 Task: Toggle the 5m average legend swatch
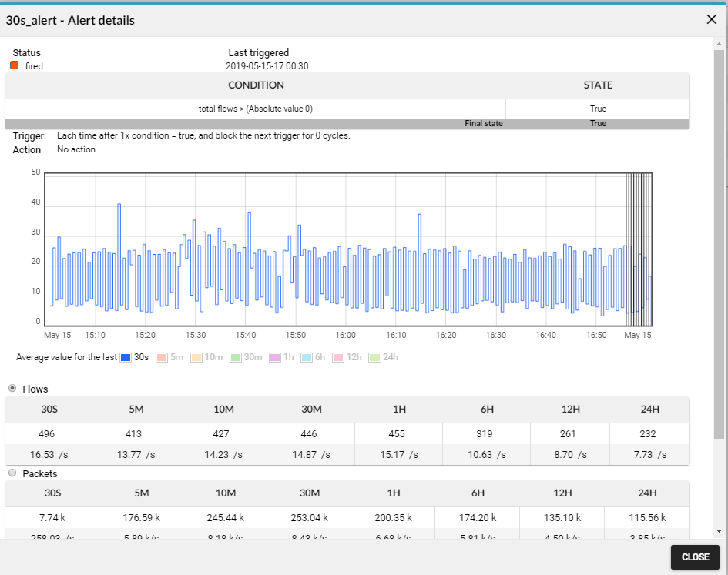[x=162, y=357]
